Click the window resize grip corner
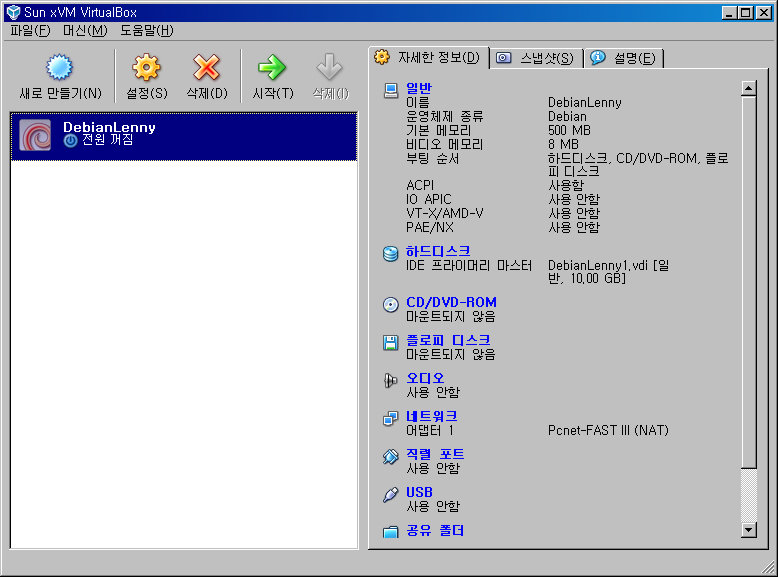Viewport: 778px width, 577px height. pyautogui.click(x=769, y=566)
